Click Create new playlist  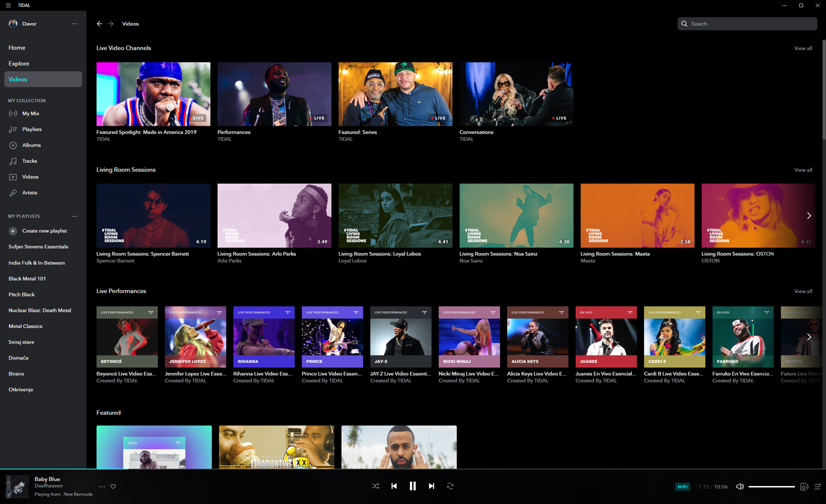pos(44,231)
